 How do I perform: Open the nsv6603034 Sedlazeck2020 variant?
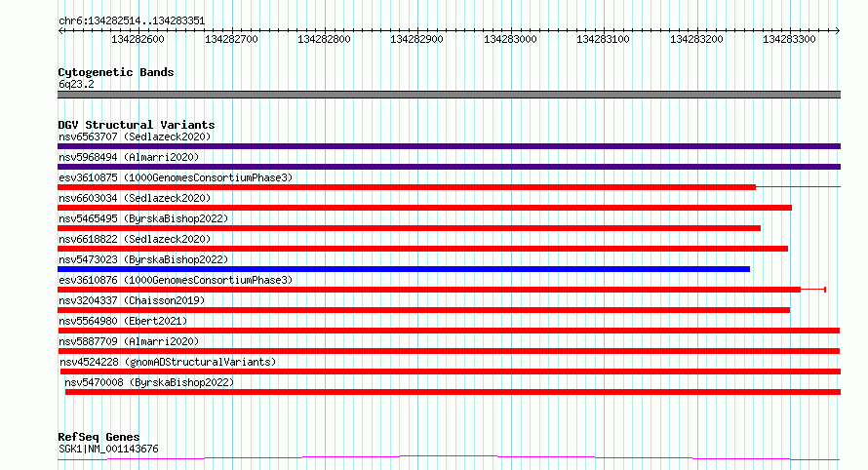tap(424, 208)
